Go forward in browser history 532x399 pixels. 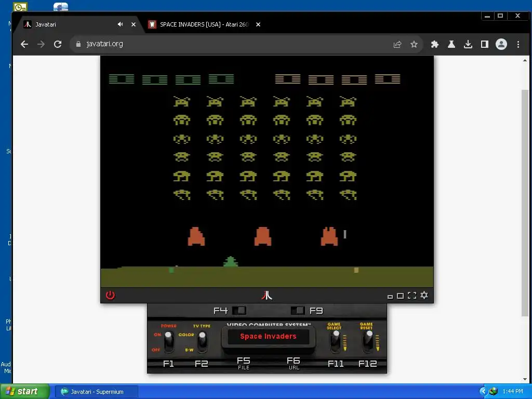[x=41, y=44]
